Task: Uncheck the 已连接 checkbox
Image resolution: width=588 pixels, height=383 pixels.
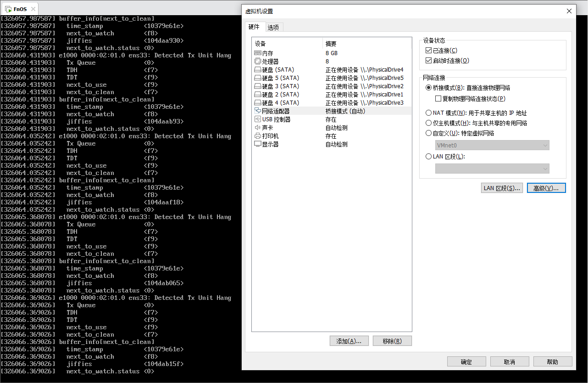Action: (x=429, y=51)
